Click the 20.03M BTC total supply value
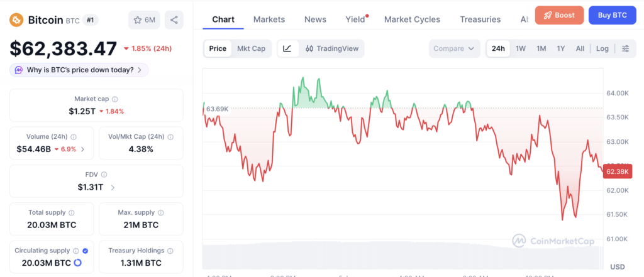The image size is (644, 277). [52, 225]
